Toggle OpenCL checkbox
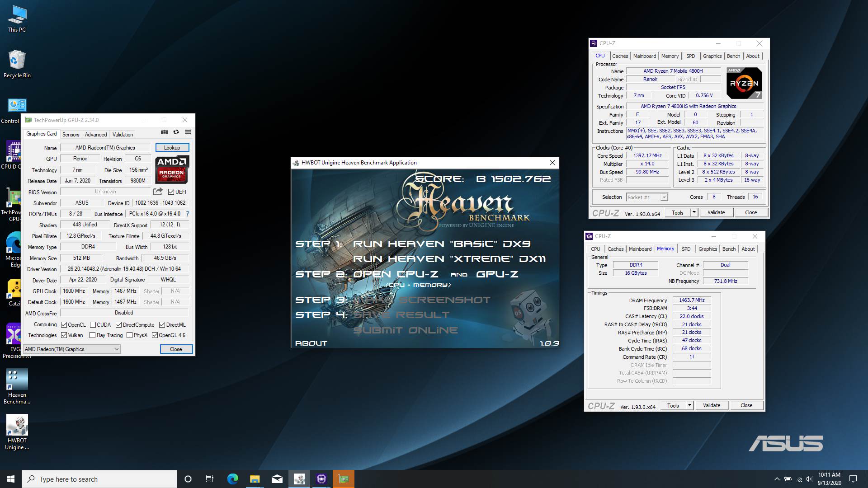Viewport: 868px width, 488px height. click(64, 324)
